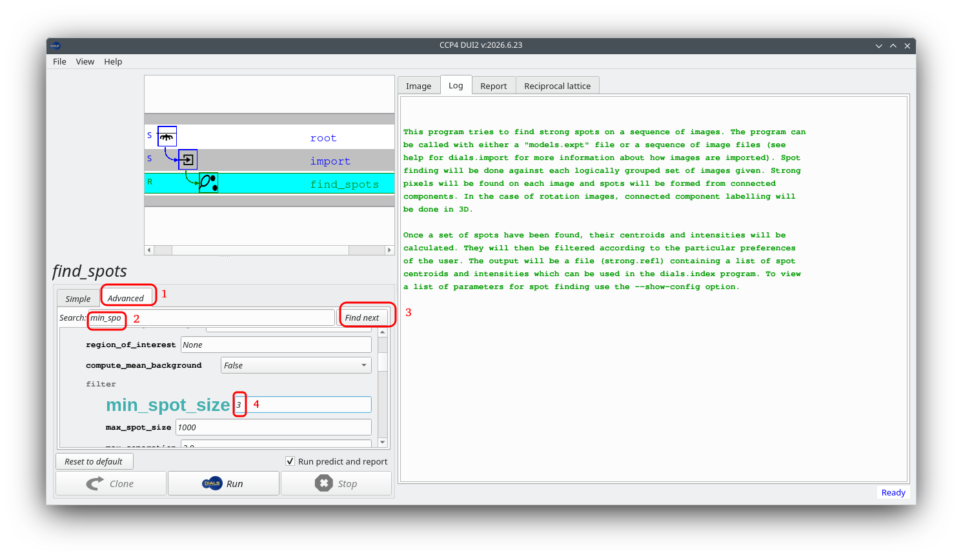This screenshot has width=963, height=560.
Task: Switch to the Report tab
Action: point(494,86)
